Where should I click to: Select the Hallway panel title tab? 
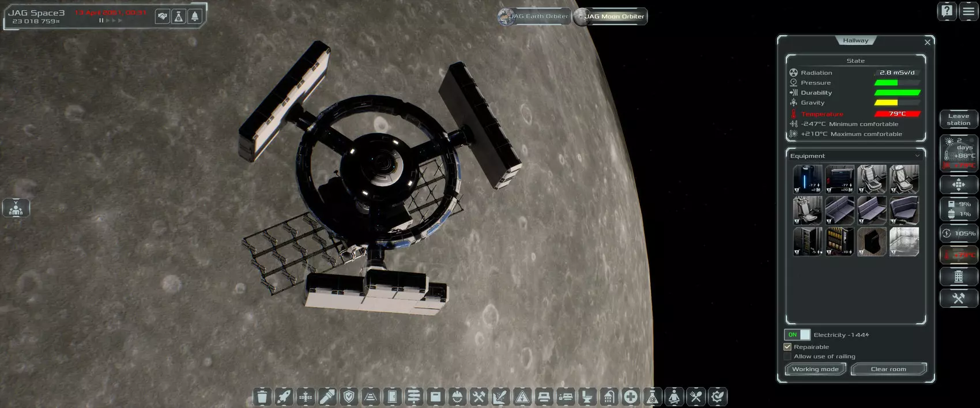click(855, 40)
